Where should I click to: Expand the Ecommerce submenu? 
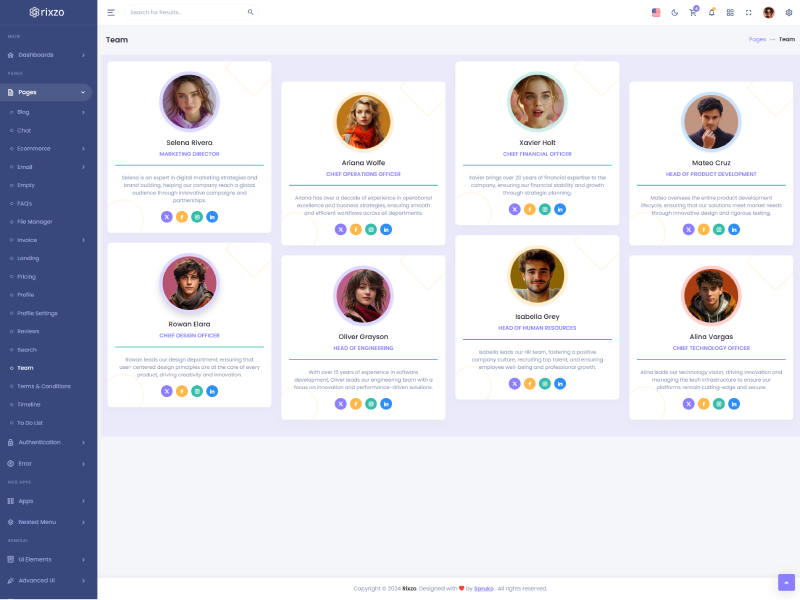(x=46, y=148)
